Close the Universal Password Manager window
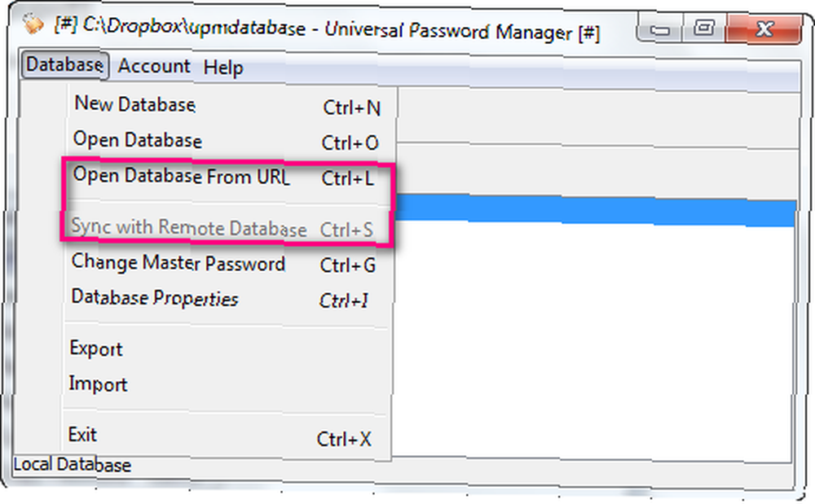This screenshot has height=504, width=815. tap(763, 29)
